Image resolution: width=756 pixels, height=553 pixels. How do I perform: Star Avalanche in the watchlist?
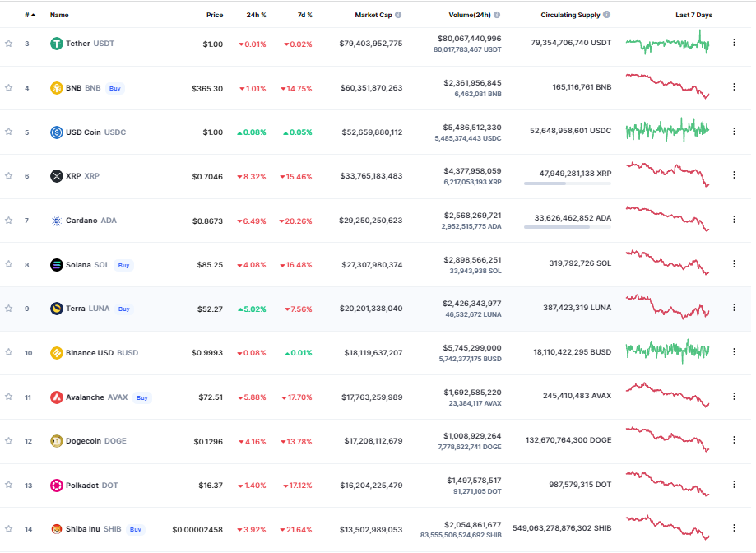(9, 397)
